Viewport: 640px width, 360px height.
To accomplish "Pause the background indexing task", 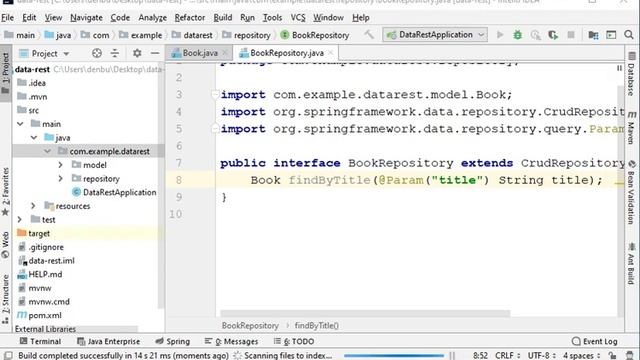I will click(x=452, y=356).
